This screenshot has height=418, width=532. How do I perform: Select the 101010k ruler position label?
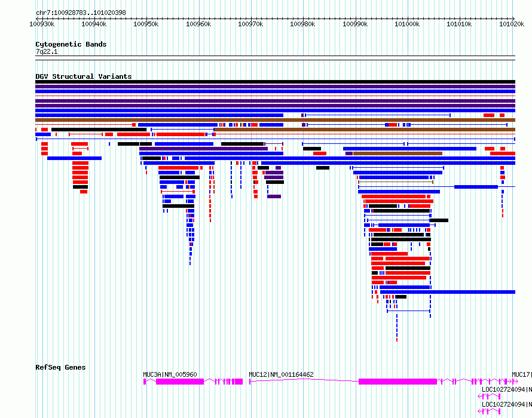pyautogui.click(x=458, y=24)
